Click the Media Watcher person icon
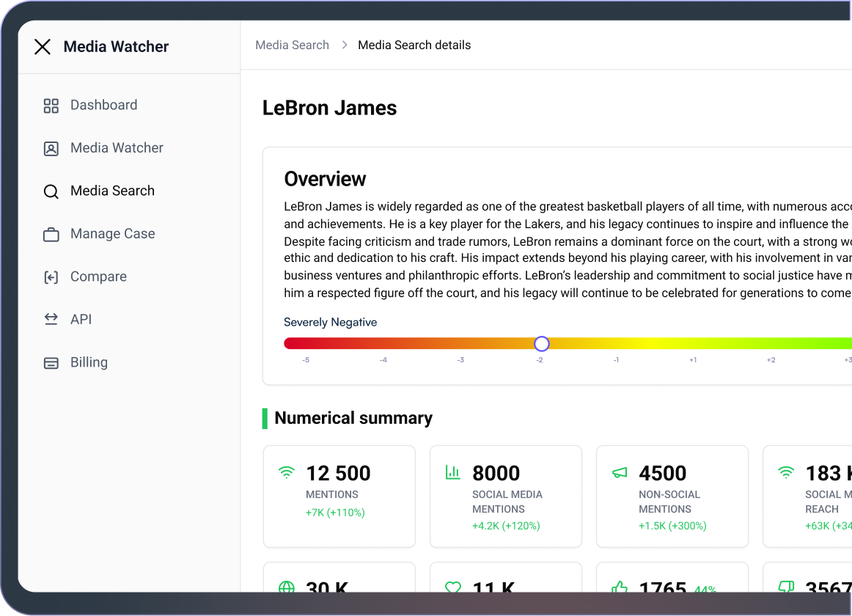The height and width of the screenshot is (616, 852). point(51,148)
